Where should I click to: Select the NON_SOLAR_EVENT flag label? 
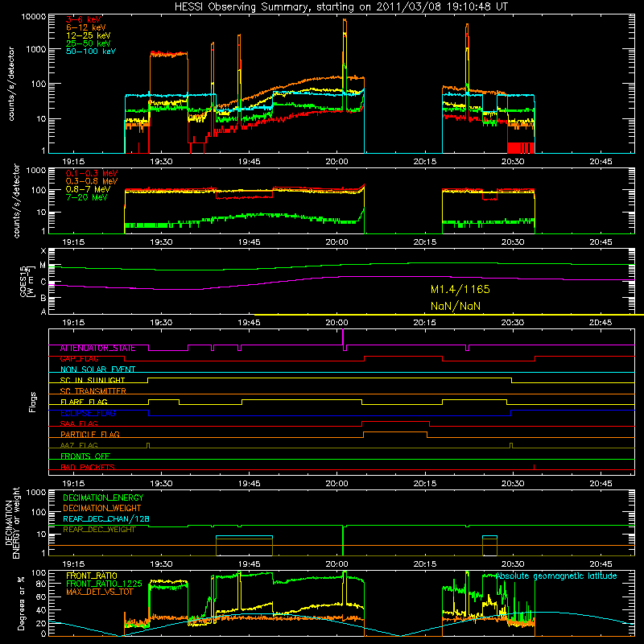[97, 369]
